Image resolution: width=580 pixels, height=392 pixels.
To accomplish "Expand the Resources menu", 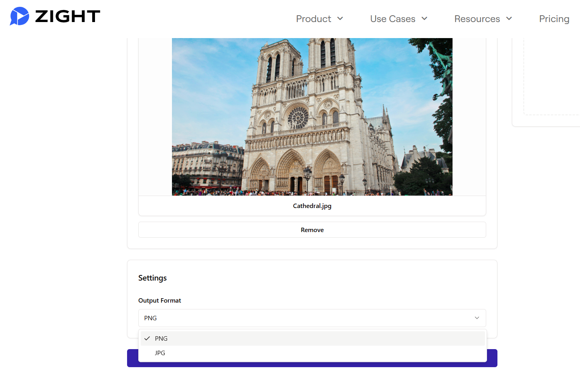I will (x=483, y=19).
